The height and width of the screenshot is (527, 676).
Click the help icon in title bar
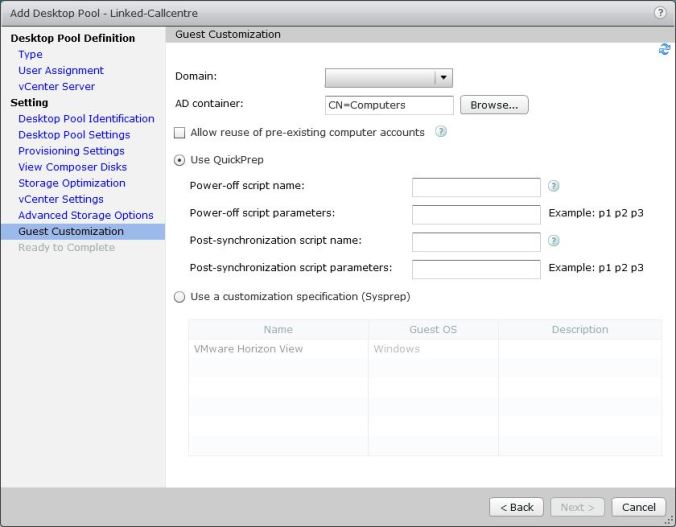(660, 12)
